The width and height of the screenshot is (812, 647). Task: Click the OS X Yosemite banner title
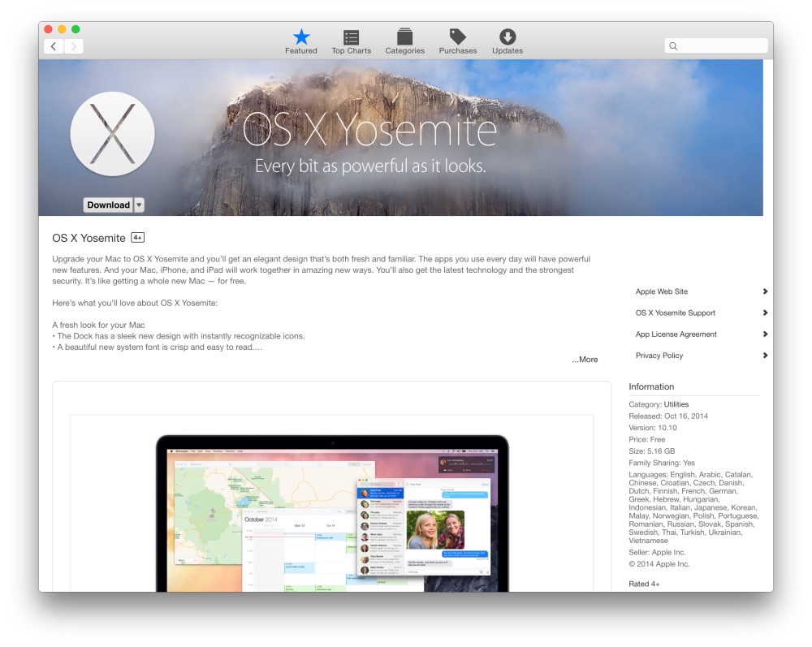point(369,129)
